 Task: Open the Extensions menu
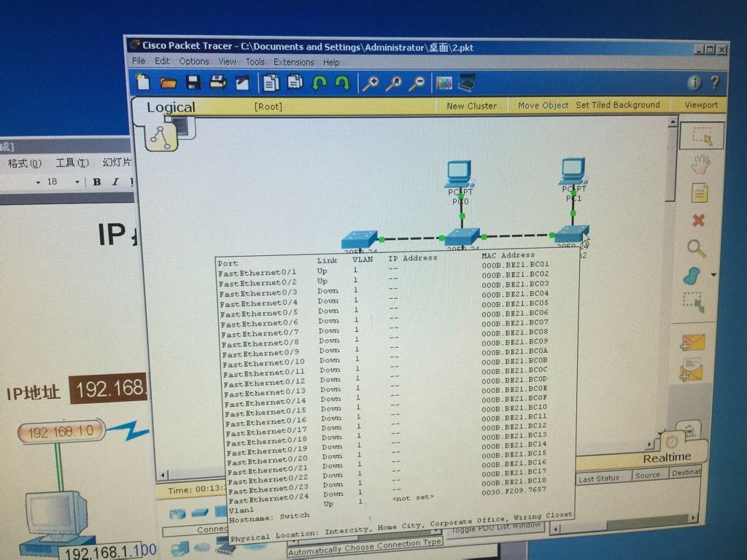(x=293, y=62)
